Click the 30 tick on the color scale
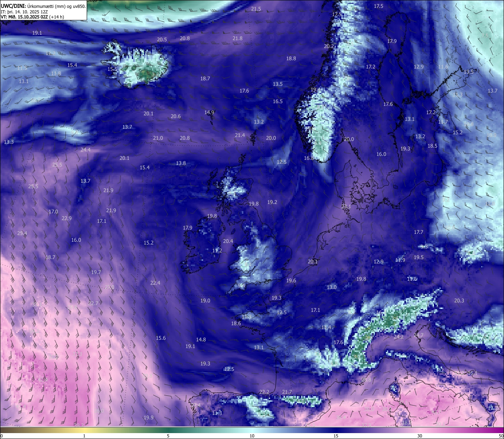The width and height of the screenshot is (504, 439). coord(420,435)
